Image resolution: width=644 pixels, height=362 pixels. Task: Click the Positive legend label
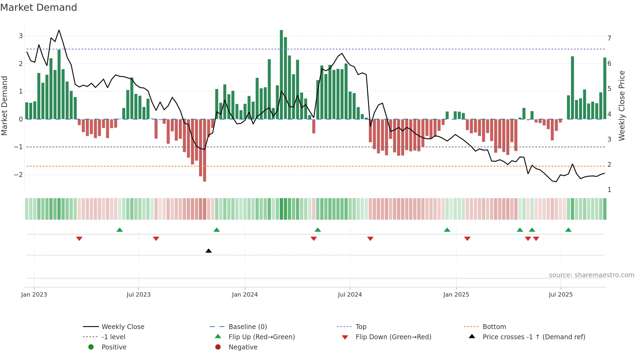(x=114, y=347)
